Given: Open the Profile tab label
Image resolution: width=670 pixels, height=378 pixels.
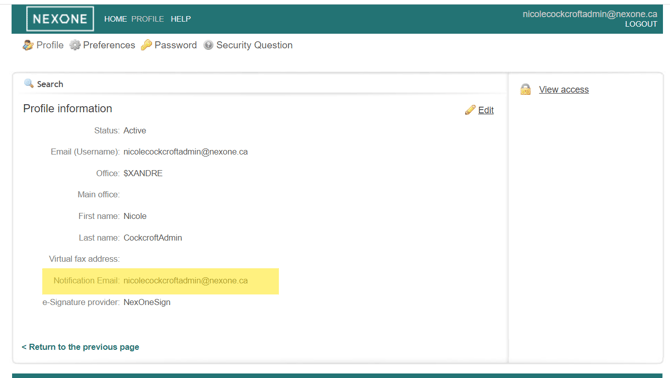Looking at the screenshot, I should click(50, 45).
